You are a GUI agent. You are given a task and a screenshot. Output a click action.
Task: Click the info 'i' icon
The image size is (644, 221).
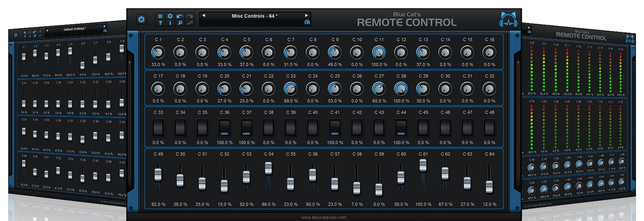pyautogui.click(x=170, y=23)
